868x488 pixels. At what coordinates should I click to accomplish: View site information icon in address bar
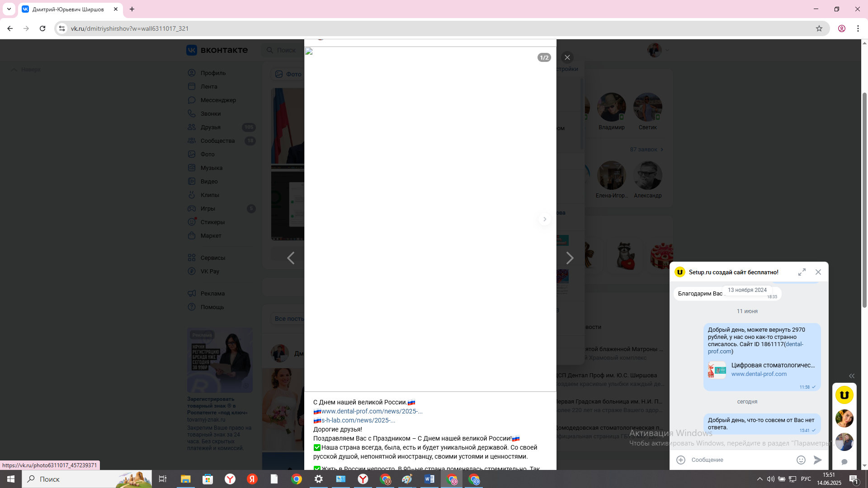pyautogui.click(x=62, y=28)
